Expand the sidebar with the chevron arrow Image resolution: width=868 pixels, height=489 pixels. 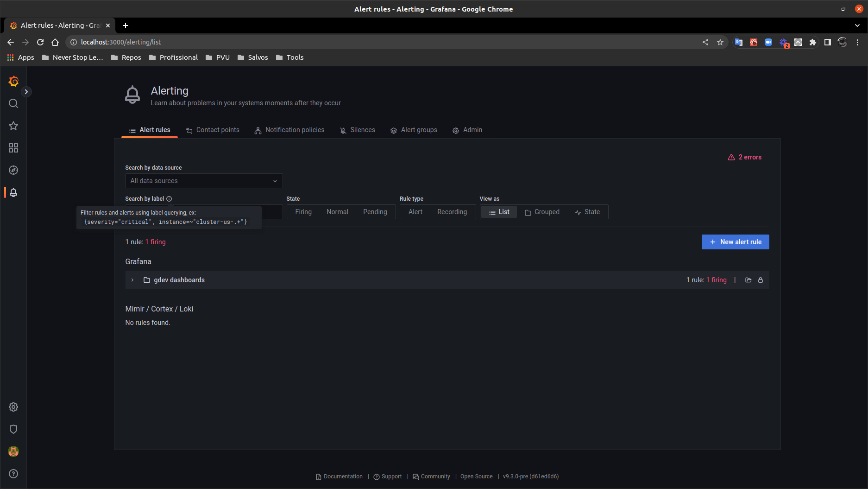pos(26,92)
